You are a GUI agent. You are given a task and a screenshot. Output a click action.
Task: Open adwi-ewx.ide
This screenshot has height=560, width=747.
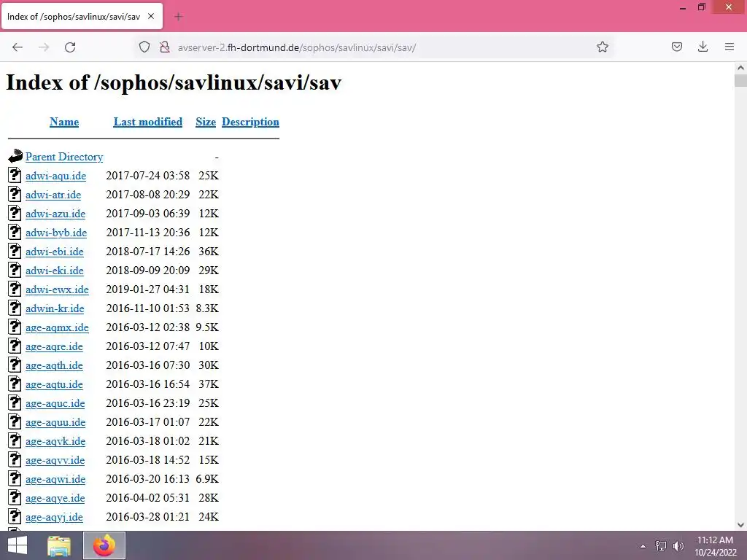click(x=57, y=289)
